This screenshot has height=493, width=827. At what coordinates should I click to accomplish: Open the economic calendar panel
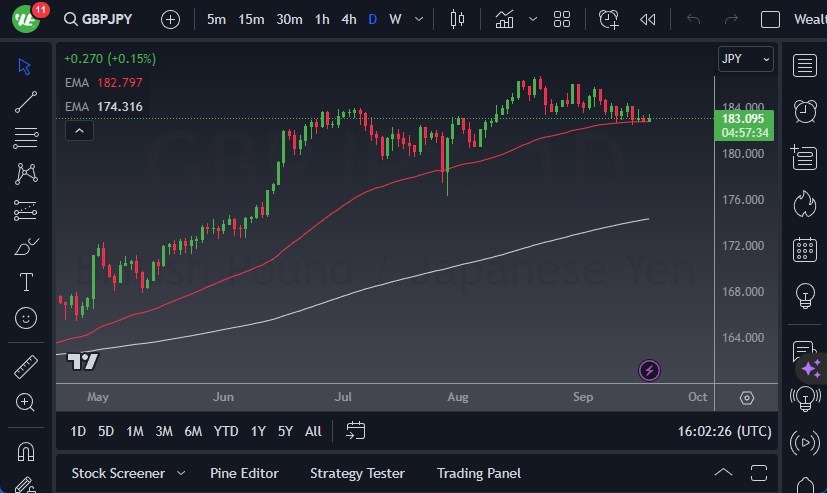click(803, 249)
